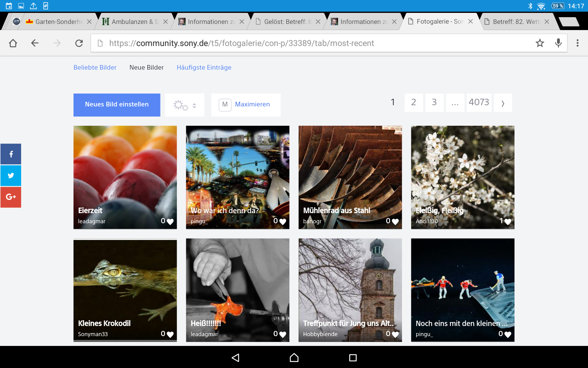Expand the pagination ellipsis pages

pos(455,103)
